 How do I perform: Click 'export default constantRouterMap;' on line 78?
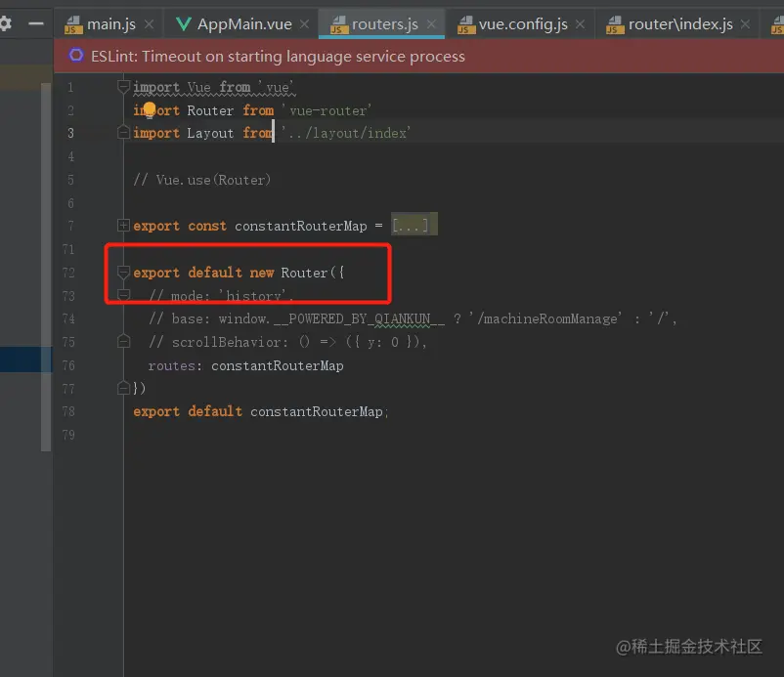click(x=260, y=411)
